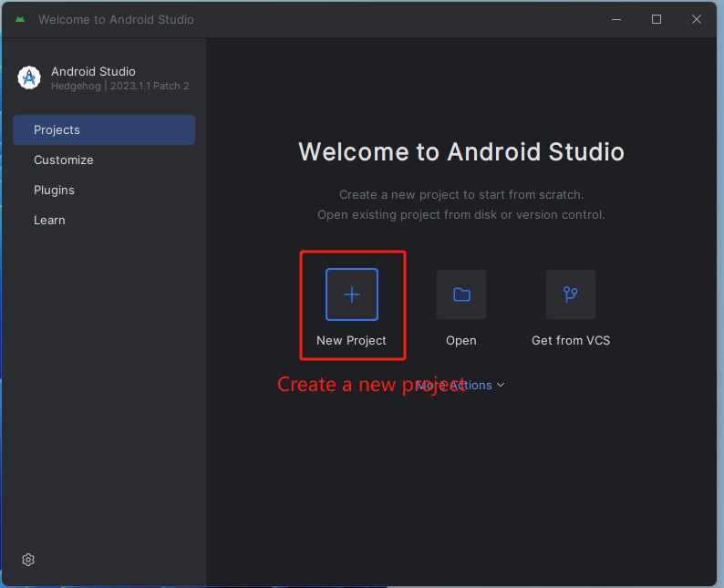This screenshot has height=588, width=724.
Task: Maximize the Welcome to Android Studio window
Action: 657,19
